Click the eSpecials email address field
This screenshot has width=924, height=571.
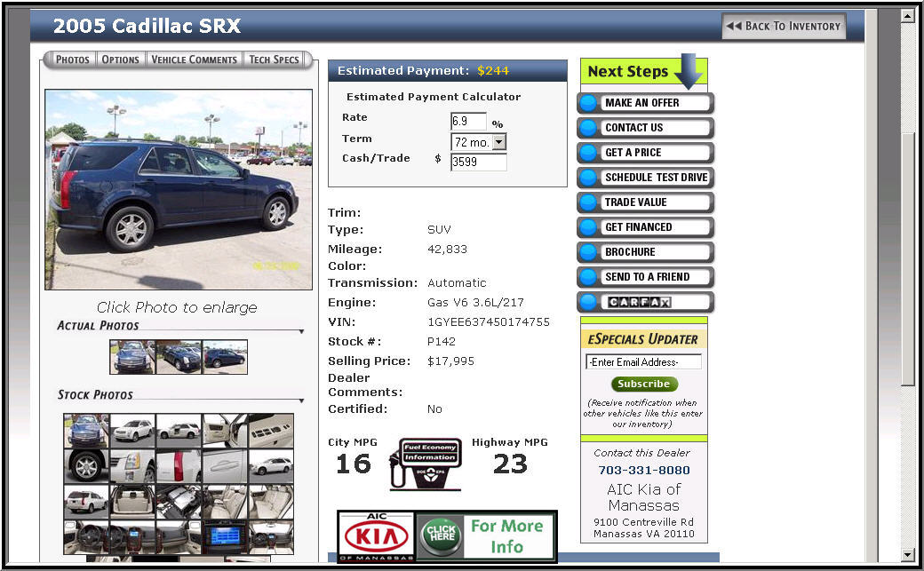[643, 361]
